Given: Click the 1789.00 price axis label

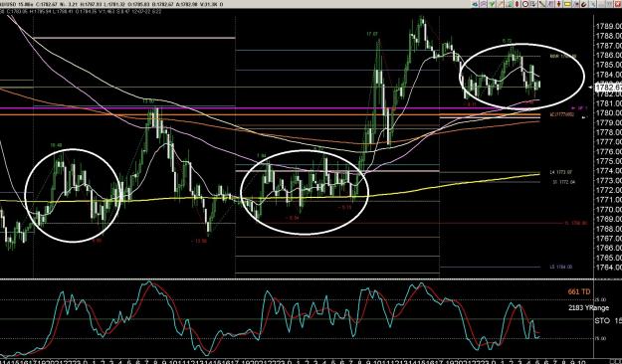Looking at the screenshot, I should tap(609, 26).
